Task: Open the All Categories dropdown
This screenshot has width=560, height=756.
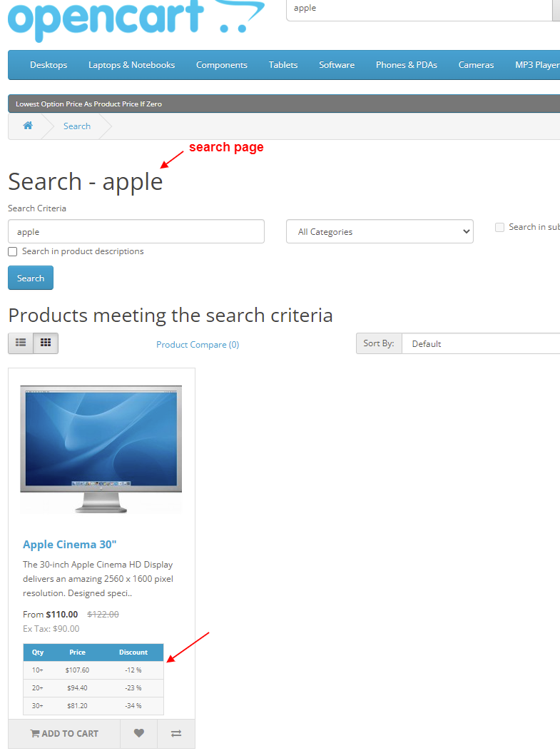Action: point(380,232)
